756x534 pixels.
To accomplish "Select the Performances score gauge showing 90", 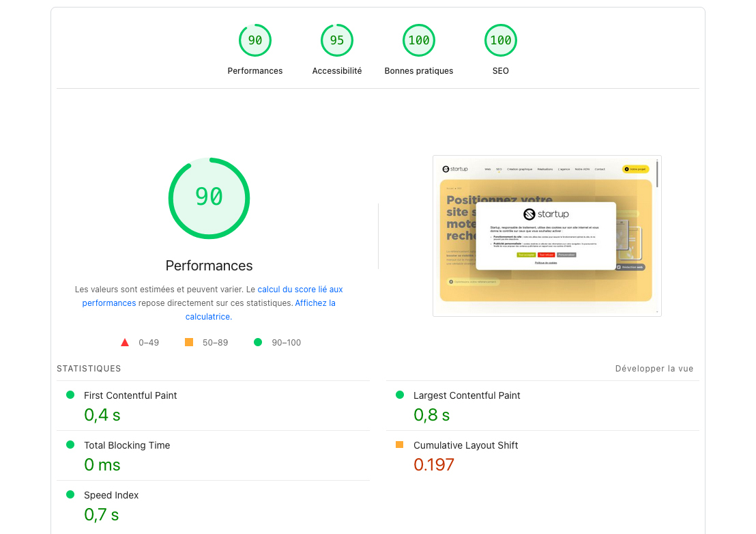I will 255,40.
